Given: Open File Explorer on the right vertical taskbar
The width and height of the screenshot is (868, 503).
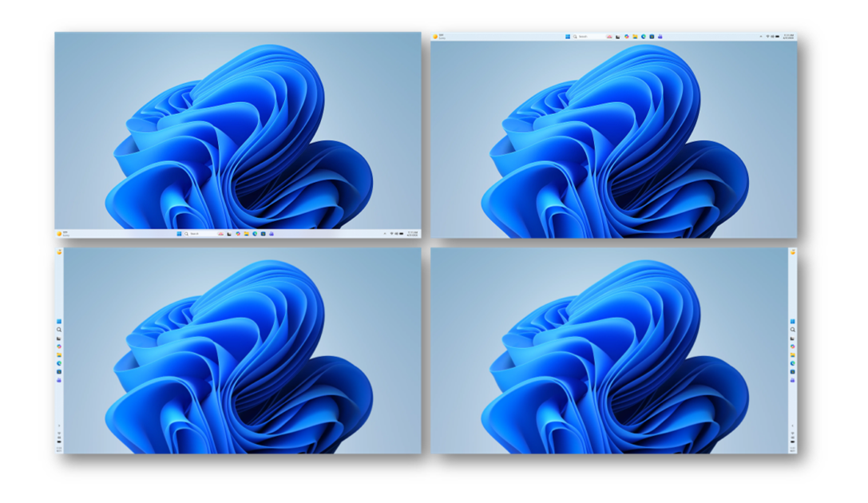Looking at the screenshot, I should [x=793, y=355].
